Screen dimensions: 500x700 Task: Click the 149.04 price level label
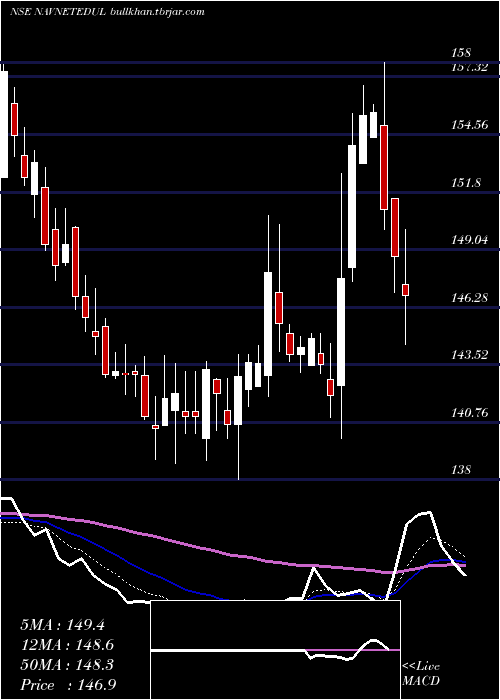pyautogui.click(x=469, y=240)
